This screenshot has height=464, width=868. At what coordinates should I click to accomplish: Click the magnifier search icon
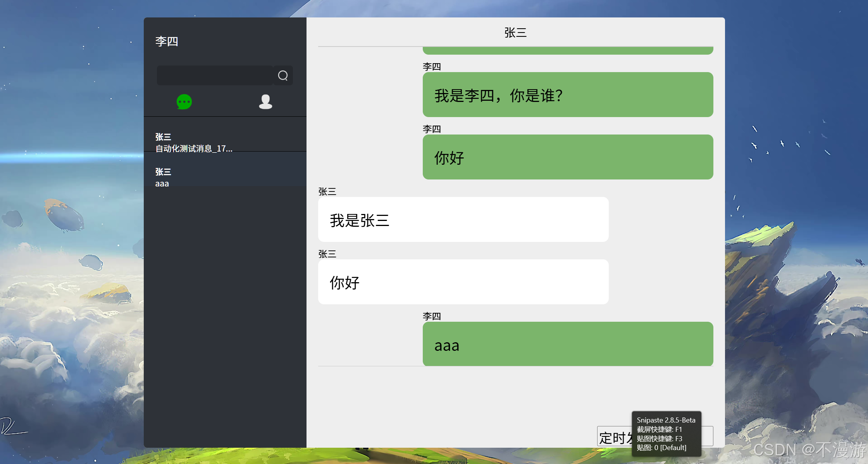pos(283,75)
